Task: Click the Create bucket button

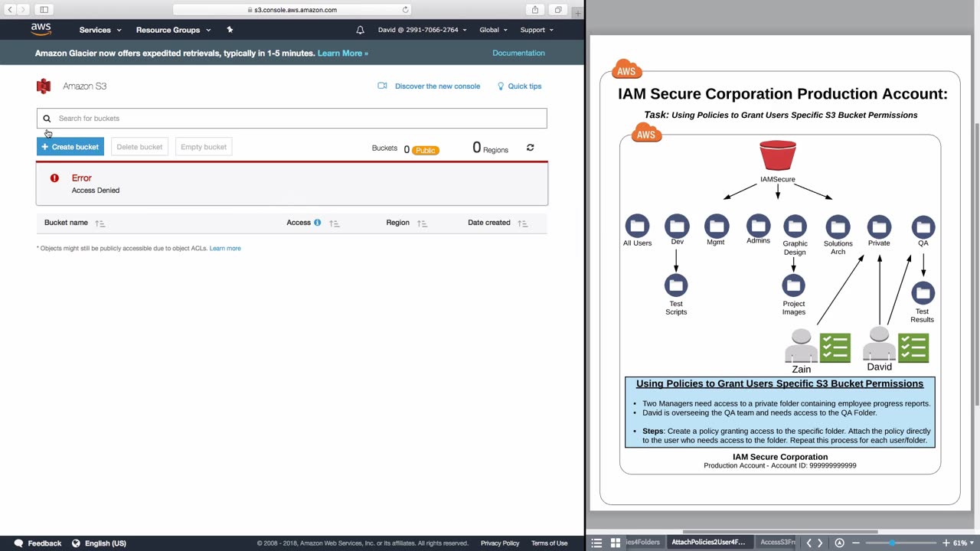Action: (x=70, y=147)
